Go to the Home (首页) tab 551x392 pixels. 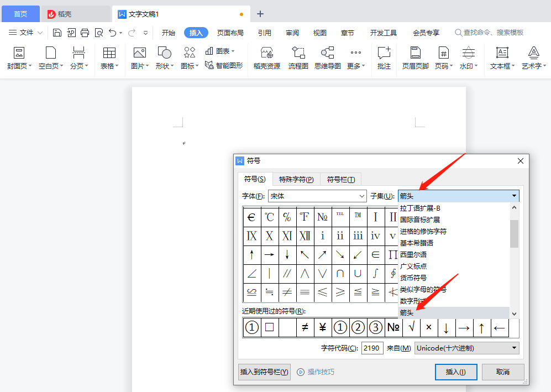20,14
